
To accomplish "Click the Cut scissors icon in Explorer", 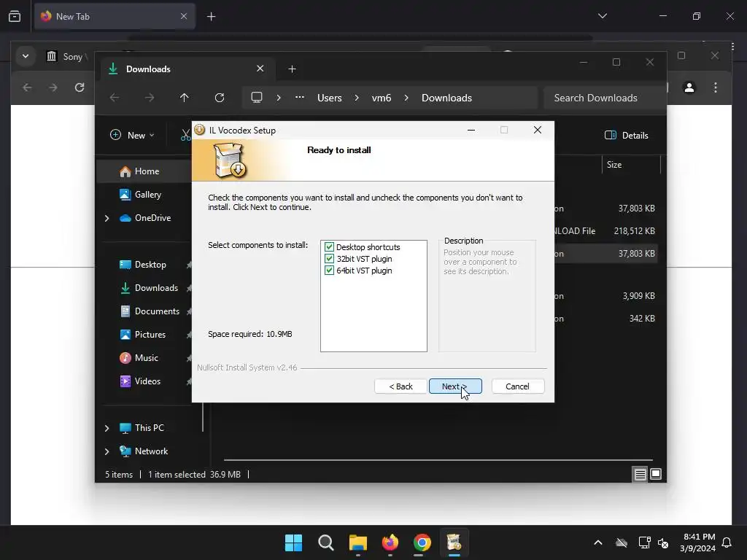I will coord(185,135).
